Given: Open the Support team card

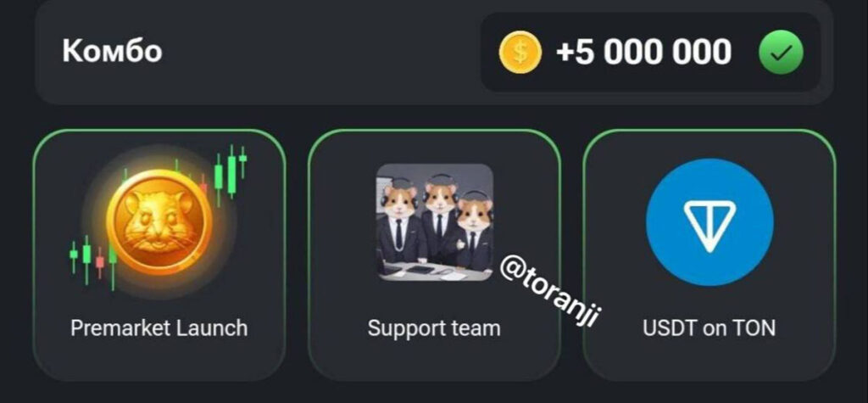Looking at the screenshot, I should (x=434, y=255).
